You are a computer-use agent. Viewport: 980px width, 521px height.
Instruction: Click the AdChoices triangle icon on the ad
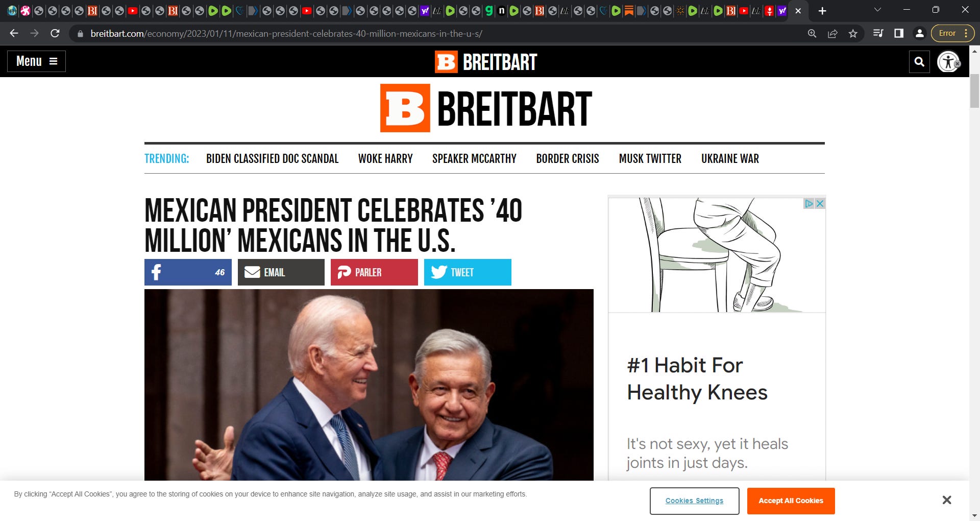pos(809,203)
